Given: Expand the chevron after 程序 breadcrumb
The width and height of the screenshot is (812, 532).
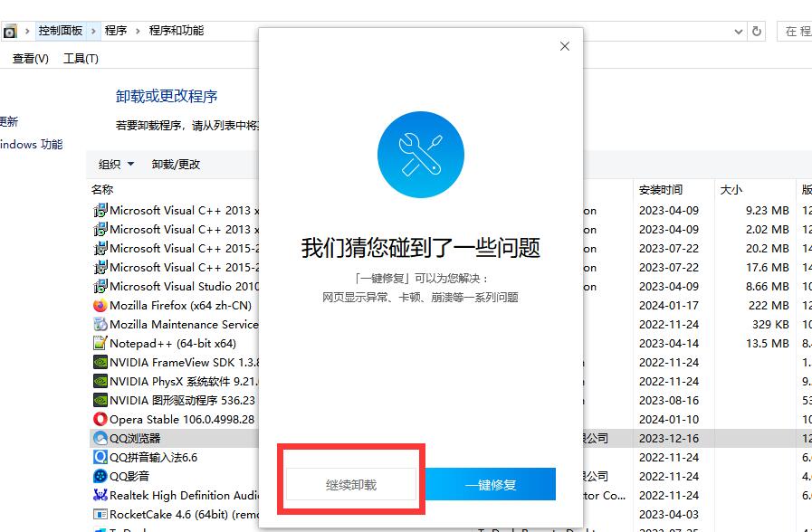Looking at the screenshot, I should point(138,31).
